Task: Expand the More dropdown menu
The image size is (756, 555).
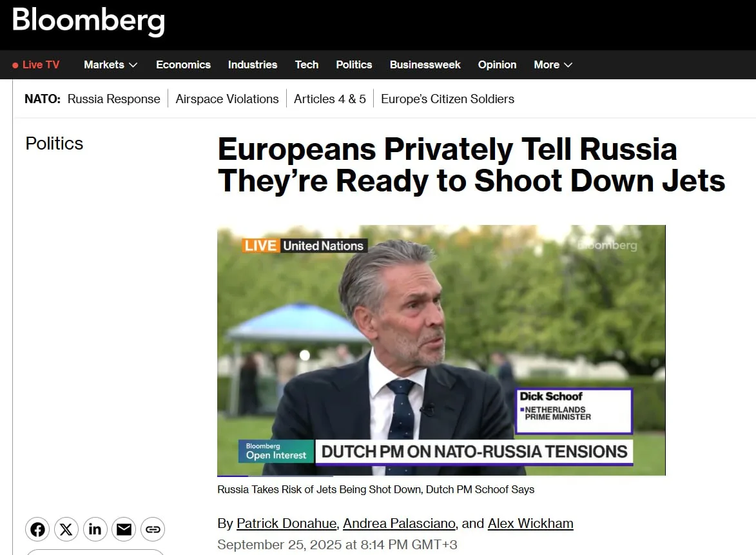Action: pyautogui.click(x=552, y=64)
